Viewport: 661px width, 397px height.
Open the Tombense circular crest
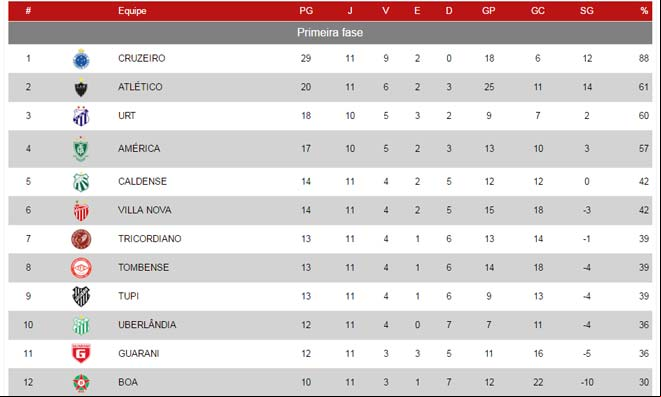[81, 268]
